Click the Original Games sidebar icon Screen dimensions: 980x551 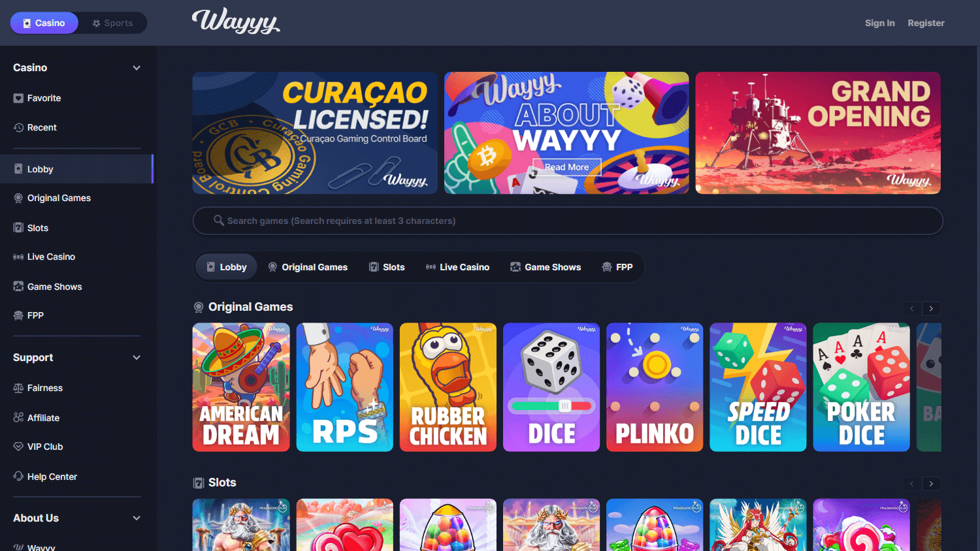18,198
